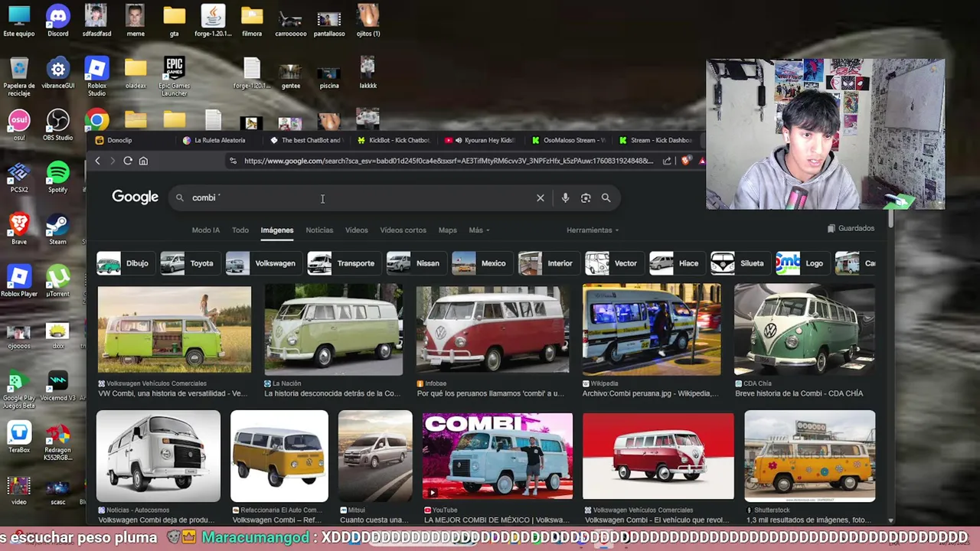The width and height of the screenshot is (980, 551).
Task: Open the Google Chrome desktop icon
Action: [96, 120]
